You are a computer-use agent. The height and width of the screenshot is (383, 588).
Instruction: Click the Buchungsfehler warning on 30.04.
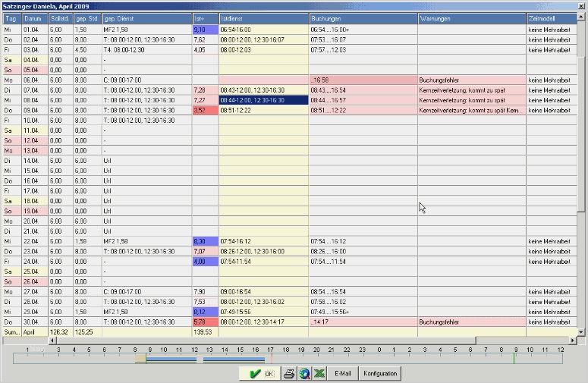[x=472, y=322]
